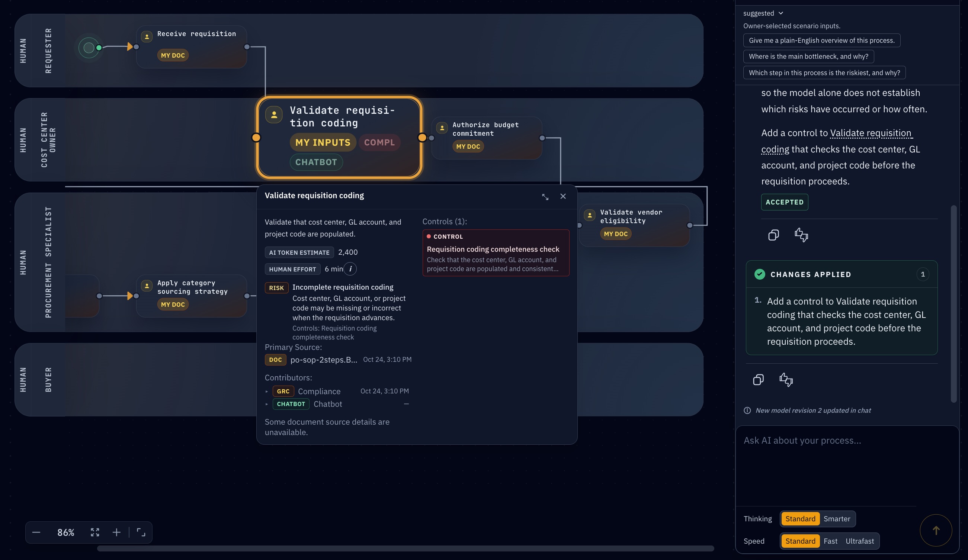
Task: Open the suggested dropdown
Action: [x=763, y=13]
